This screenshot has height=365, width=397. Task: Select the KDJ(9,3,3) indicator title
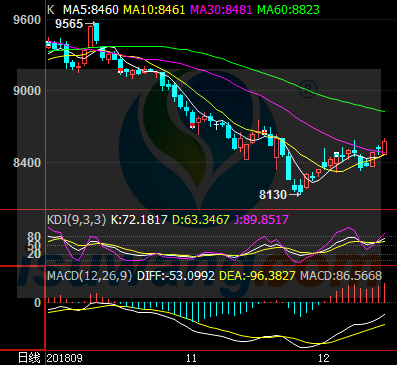click(77, 220)
